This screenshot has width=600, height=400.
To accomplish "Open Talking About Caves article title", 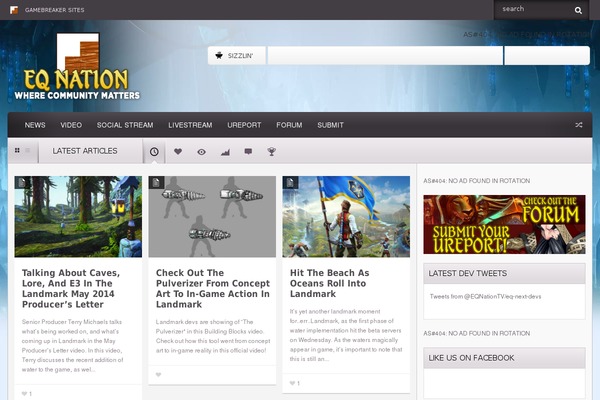I will (x=71, y=289).
